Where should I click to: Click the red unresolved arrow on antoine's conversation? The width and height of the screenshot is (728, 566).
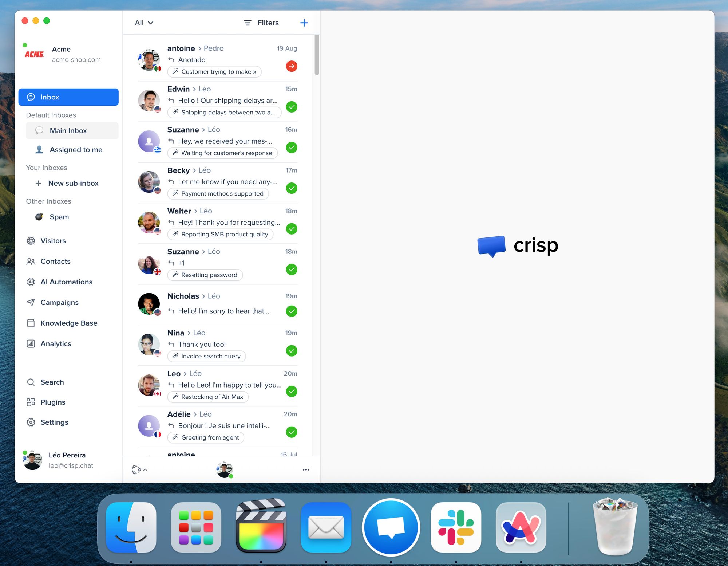tap(292, 66)
